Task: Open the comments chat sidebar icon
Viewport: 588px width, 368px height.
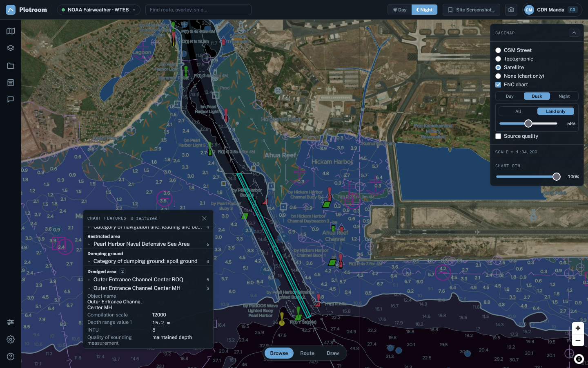Action: [11, 99]
